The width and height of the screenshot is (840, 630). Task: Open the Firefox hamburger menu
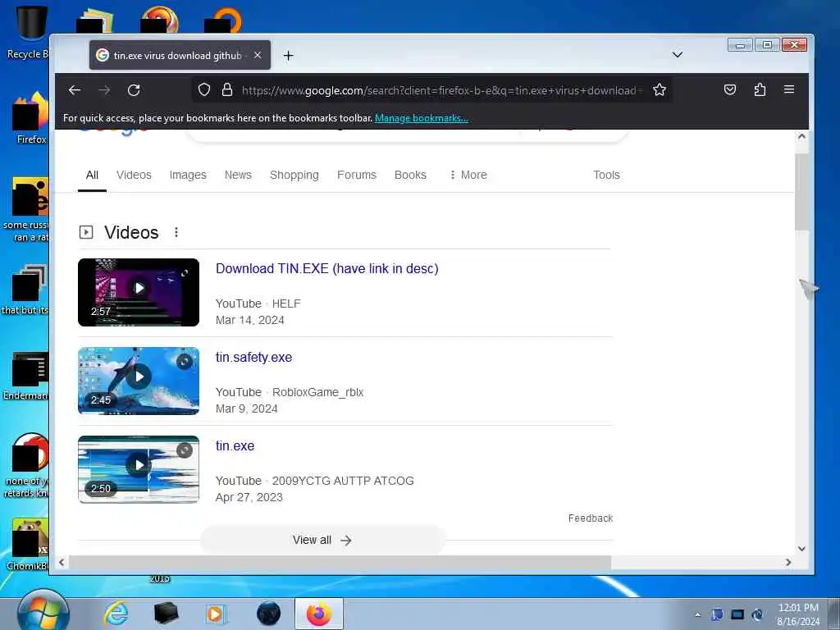pyautogui.click(x=789, y=89)
